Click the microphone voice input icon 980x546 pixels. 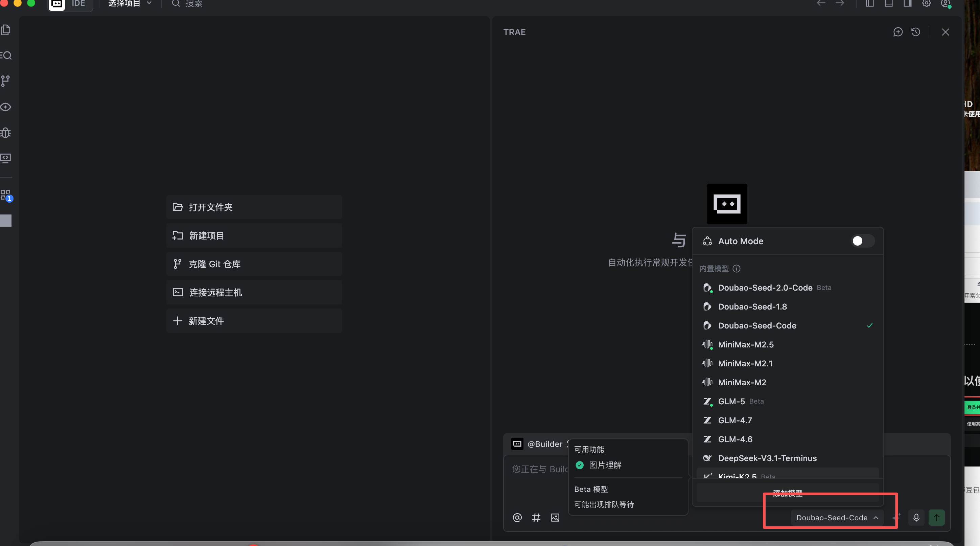click(x=916, y=518)
